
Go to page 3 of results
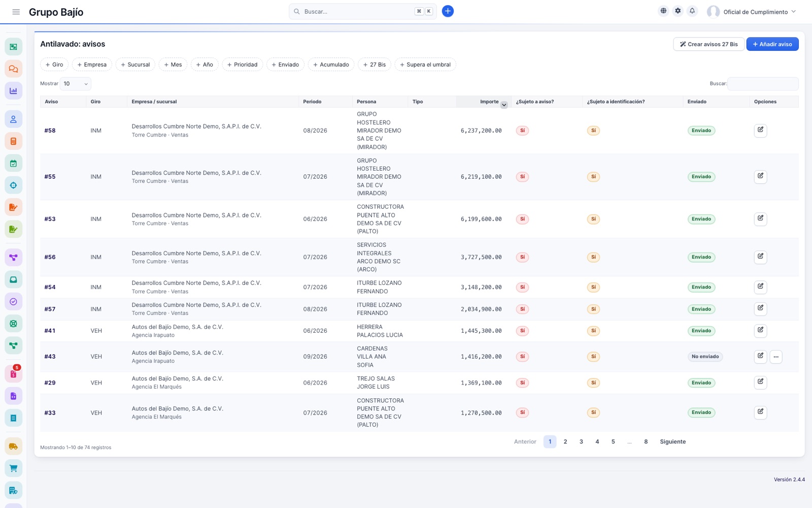(581, 441)
